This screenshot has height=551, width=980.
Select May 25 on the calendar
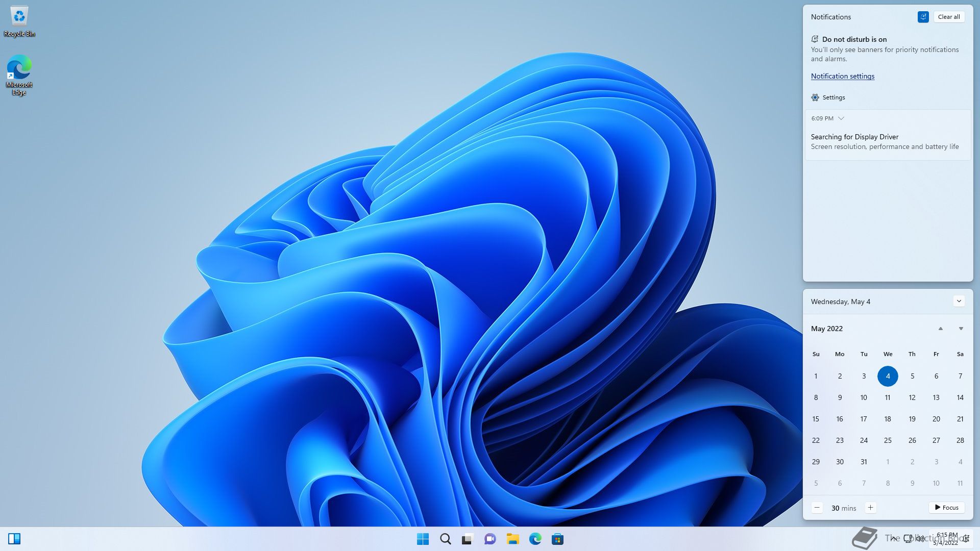pyautogui.click(x=888, y=440)
